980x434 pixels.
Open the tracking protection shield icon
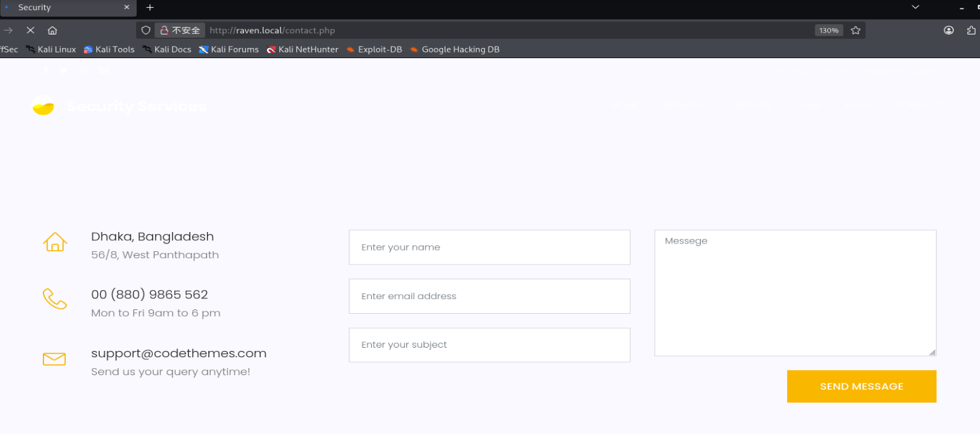tap(146, 30)
